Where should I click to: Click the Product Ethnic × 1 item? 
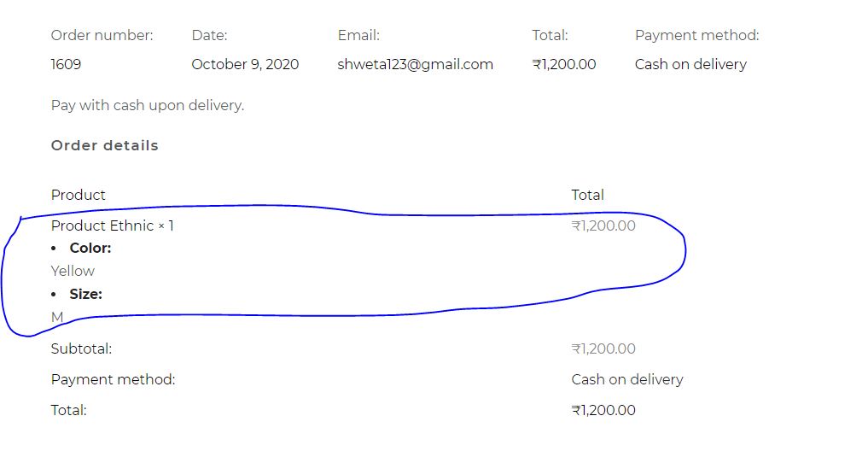pos(113,225)
